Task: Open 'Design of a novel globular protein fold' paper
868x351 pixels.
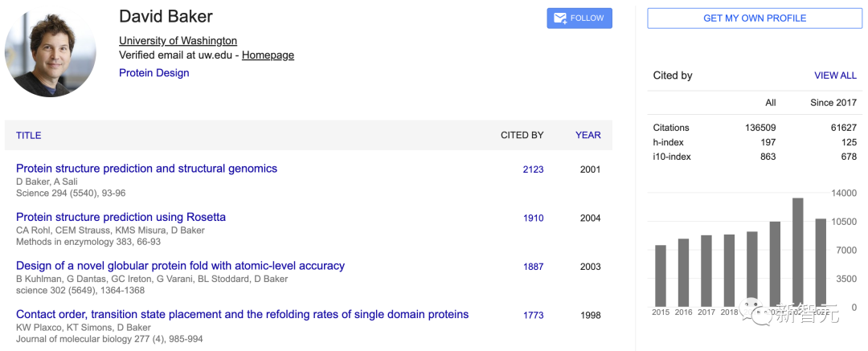Action: [180, 266]
